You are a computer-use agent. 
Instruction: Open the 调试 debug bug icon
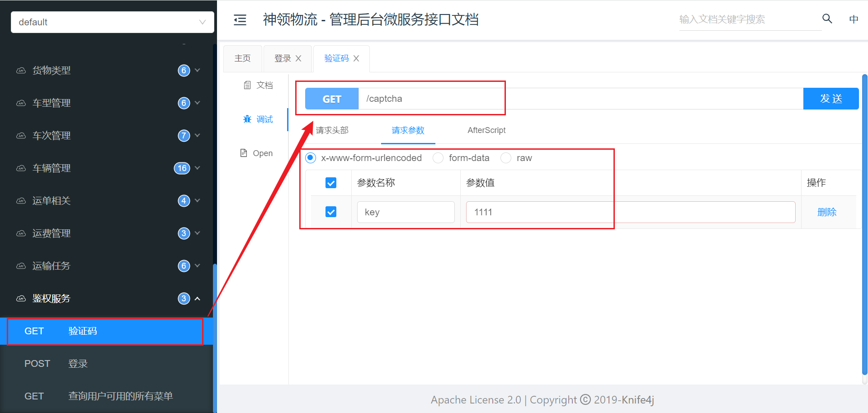pos(247,119)
